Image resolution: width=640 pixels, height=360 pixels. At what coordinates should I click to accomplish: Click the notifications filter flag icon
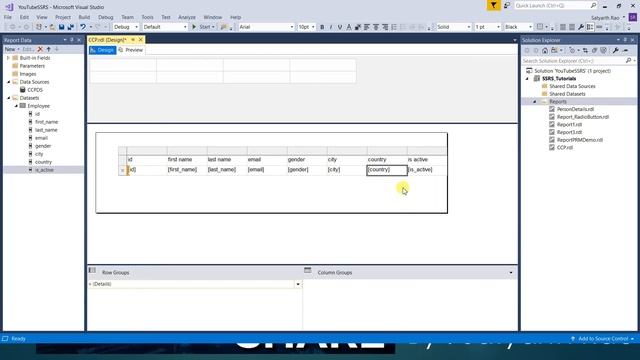pyautogui.click(x=493, y=5)
